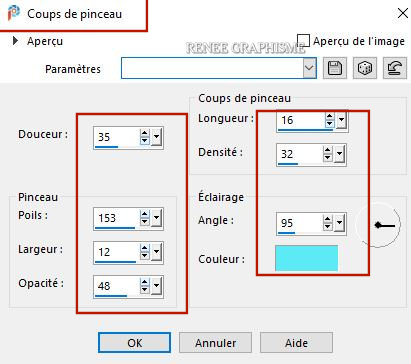The width and height of the screenshot is (411, 364).
Task: Decrease the Angle value with down arrow
Action: [328, 227]
